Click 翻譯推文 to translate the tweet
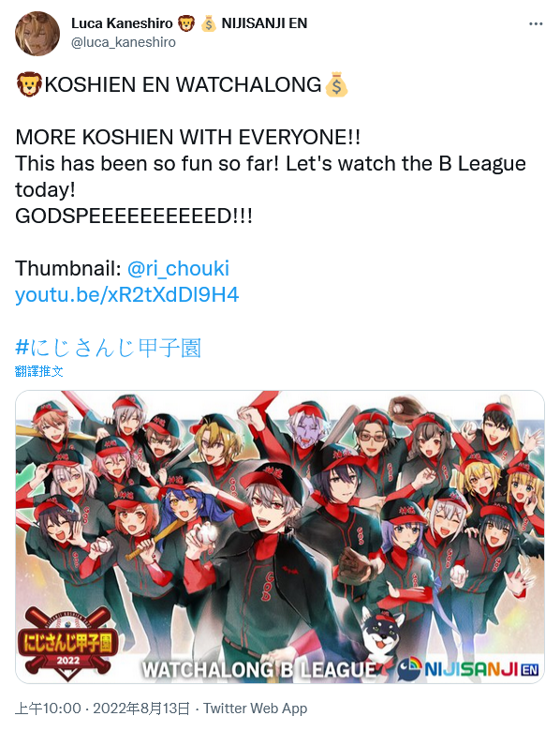 coord(38,371)
